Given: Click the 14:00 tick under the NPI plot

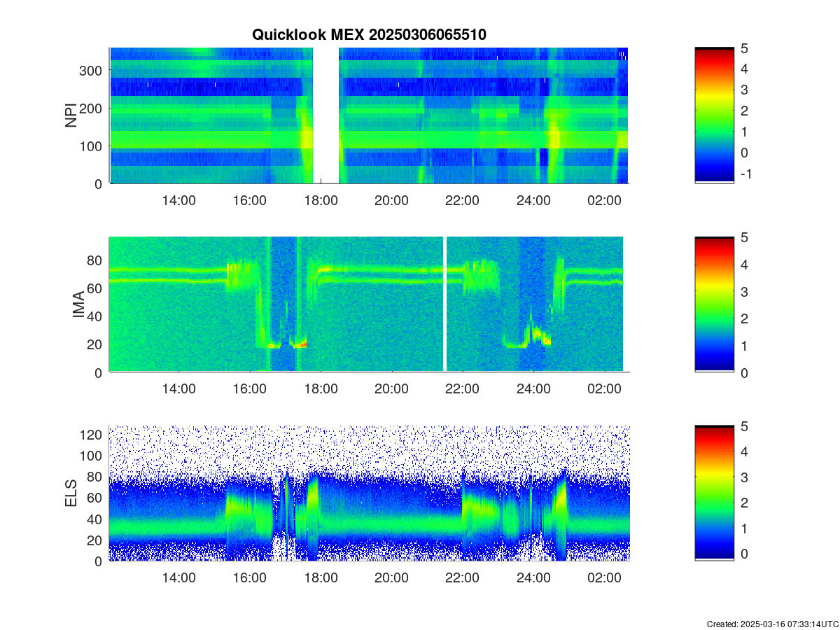Looking at the screenshot, I should click(178, 200).
